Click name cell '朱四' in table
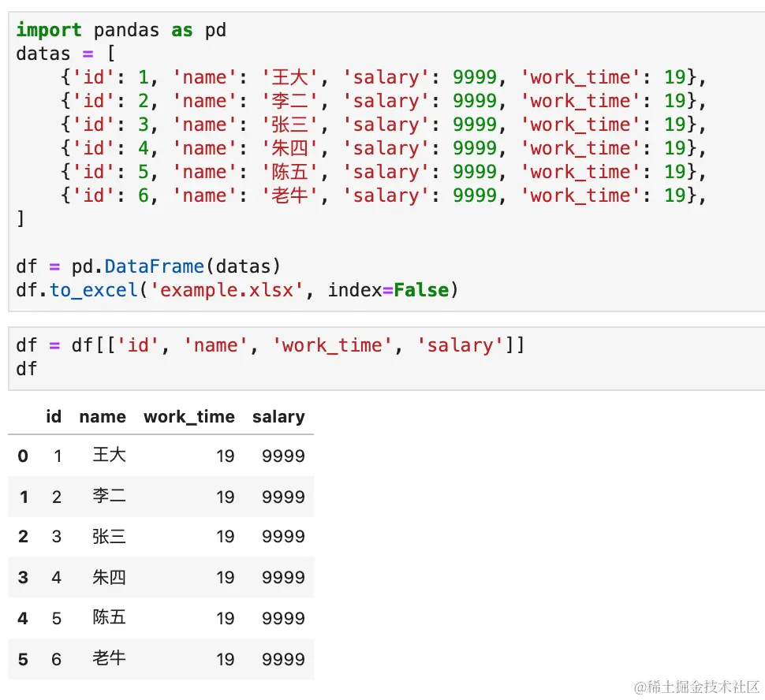This screenshot has width=765, height=700. pos(110,577)
